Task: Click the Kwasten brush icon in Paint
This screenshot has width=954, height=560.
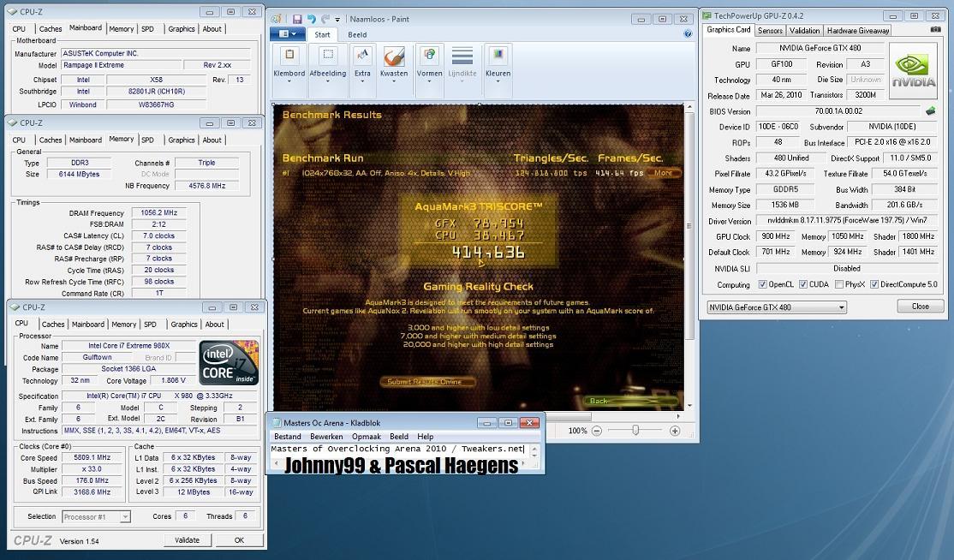Action: tap(394, 57)
